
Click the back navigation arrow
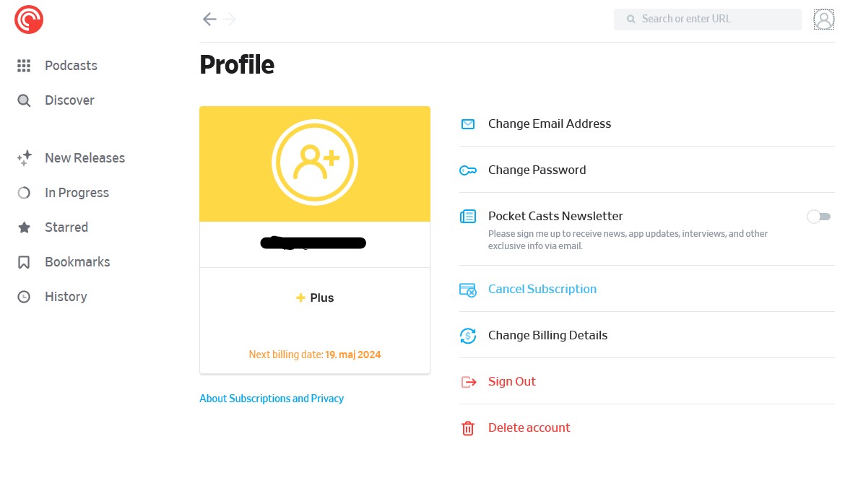pos(209,19)
